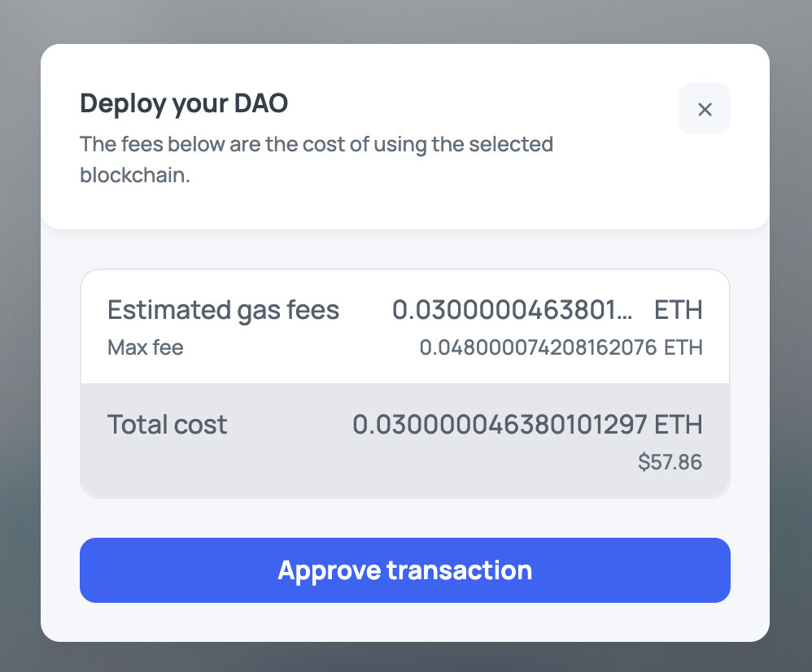Click the word 'blockchain.' in the description
Screen dimensions: 812x672
(134, 175)
